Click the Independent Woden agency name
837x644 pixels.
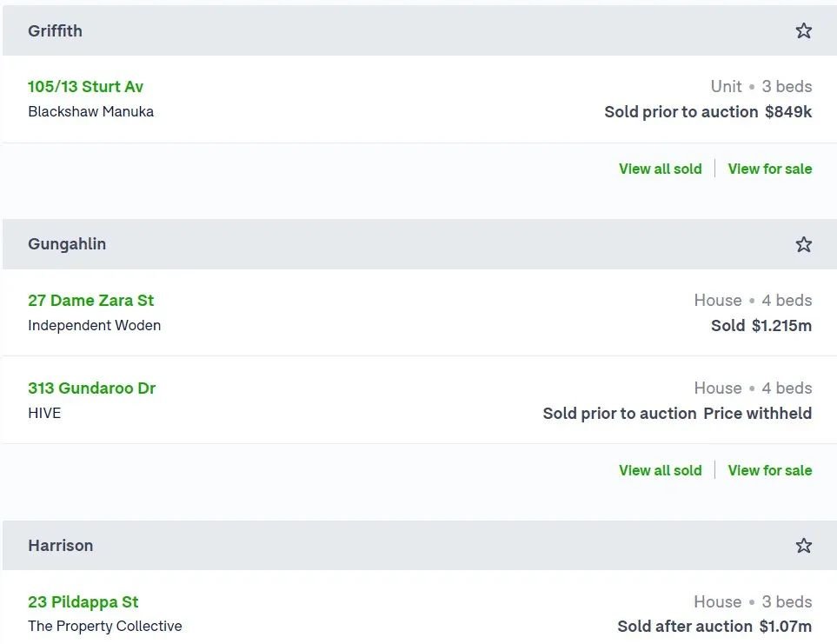click(94, 325)
